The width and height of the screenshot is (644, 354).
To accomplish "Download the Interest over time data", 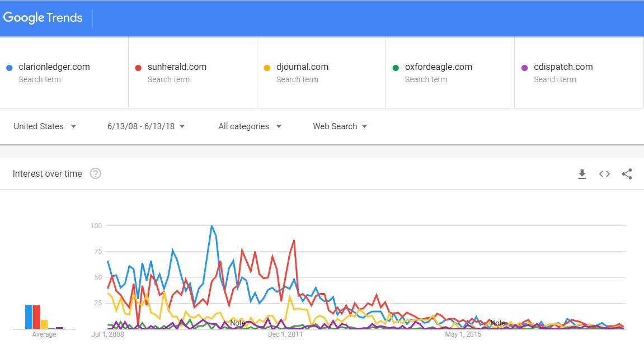I will 582,174.
